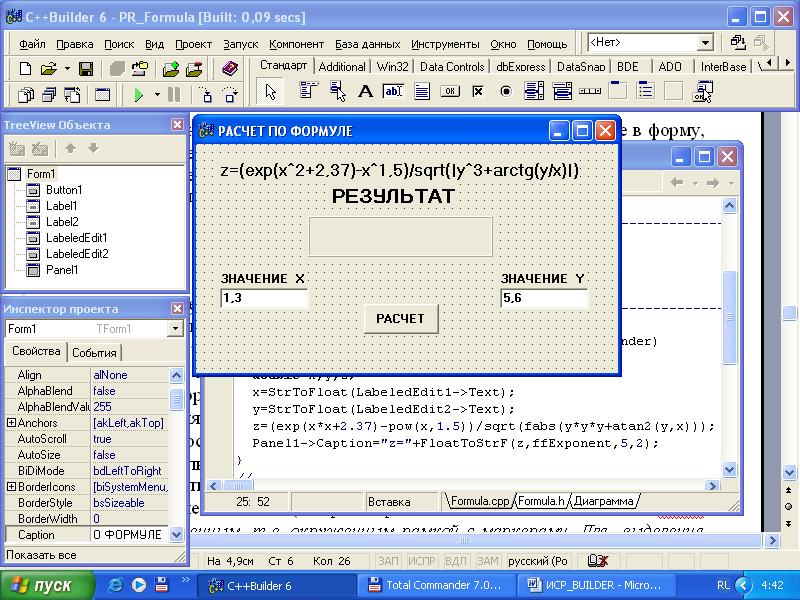Toggle ВДЛ indicator in Word status bar
800x600 pixels.
click(x=456, y=561)
